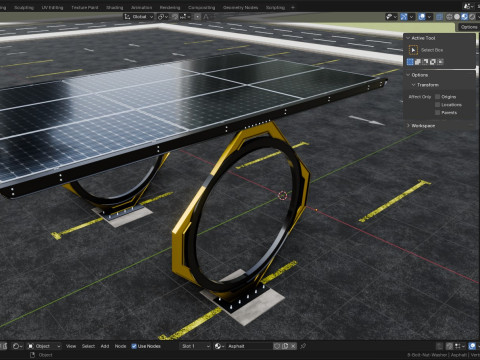Open viewport shading options dropdown arrow

(x=478, y=17)
